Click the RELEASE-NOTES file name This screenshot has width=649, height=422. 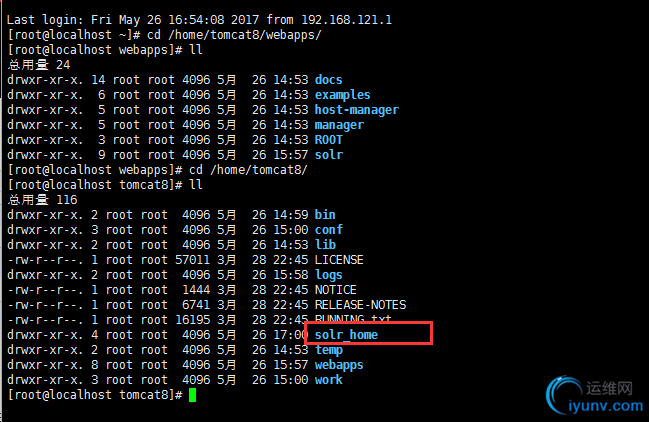pos(360,305)
